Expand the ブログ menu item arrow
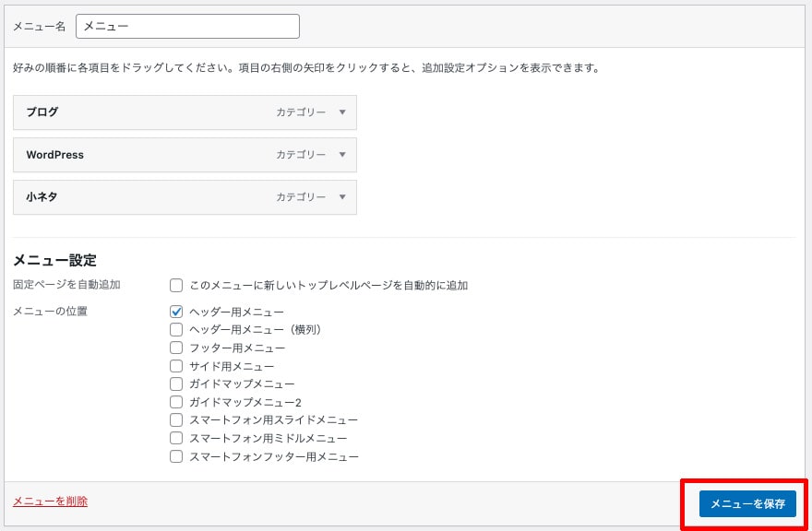Screen dimensions: 812x531 pyautogui.click(x=342, y=112)
